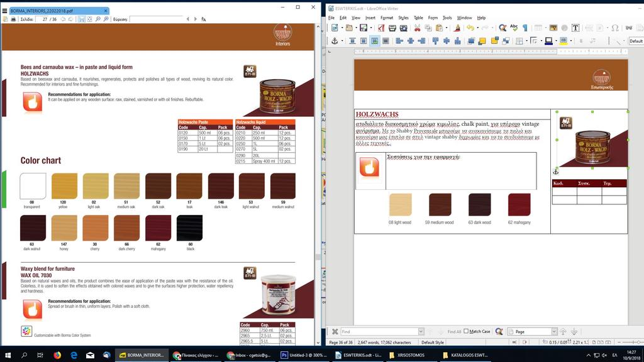Click the anchor icon in the image toolbar

click(x=335, y=41)
